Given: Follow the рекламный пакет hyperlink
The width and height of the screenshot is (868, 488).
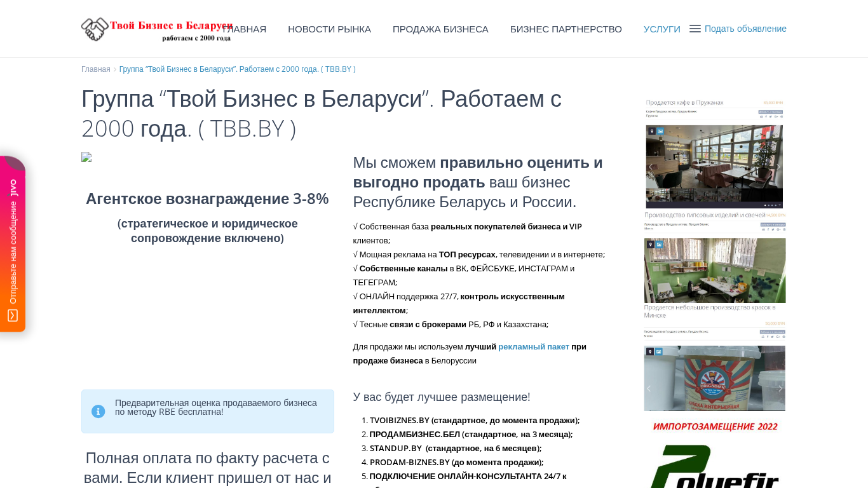Looking at the screenshot, I should [x=534, y=347].
